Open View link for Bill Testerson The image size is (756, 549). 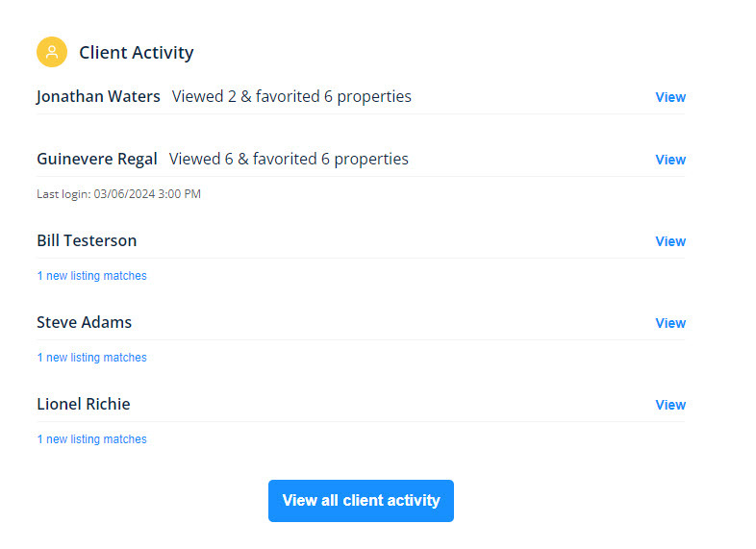tap(670, 241)
